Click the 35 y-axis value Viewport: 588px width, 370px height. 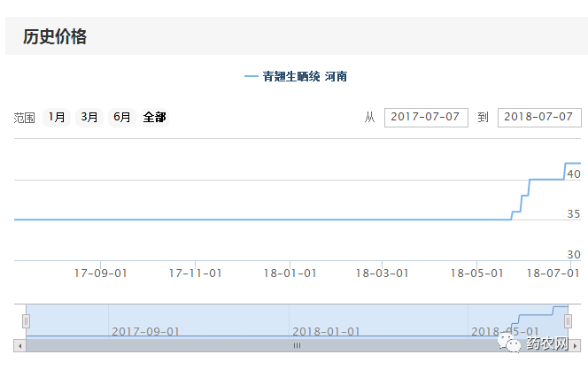tap(574, 214)
